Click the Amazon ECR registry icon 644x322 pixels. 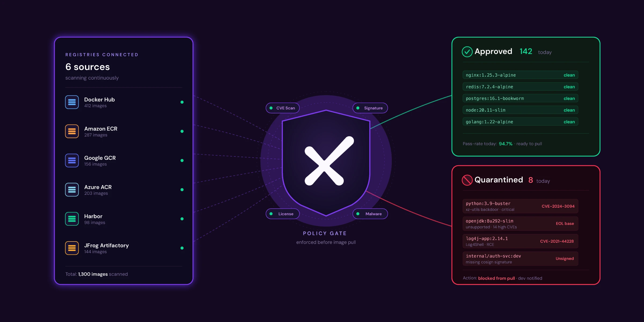72,131
